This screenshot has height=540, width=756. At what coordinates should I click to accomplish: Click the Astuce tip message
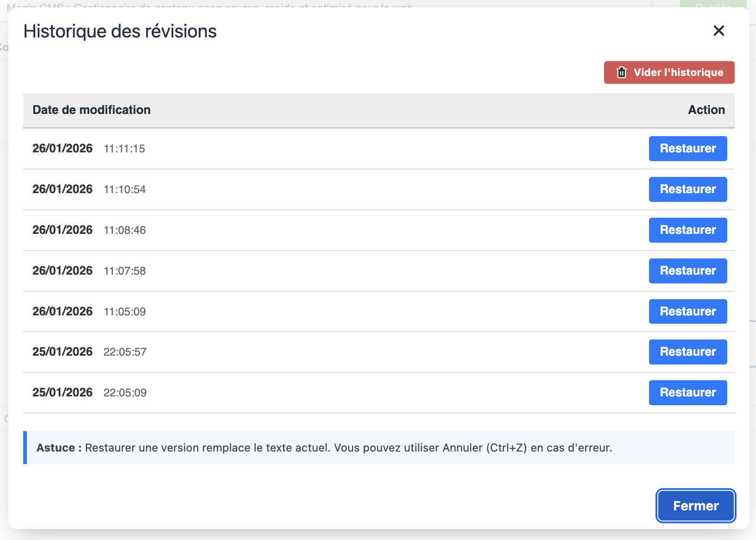click(x=324, y=448)
